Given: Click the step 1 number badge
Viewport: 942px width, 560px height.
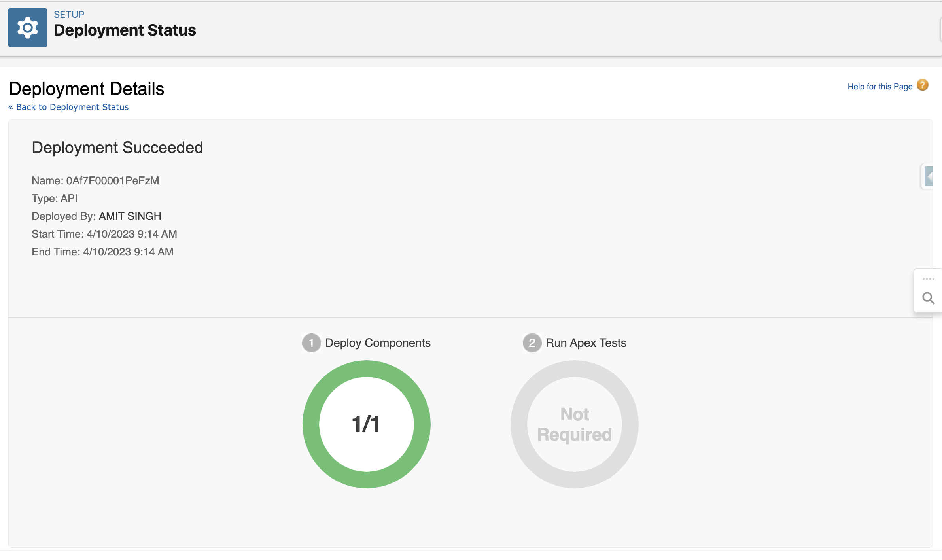Looking at the screenshot, I should click(311, 343).
